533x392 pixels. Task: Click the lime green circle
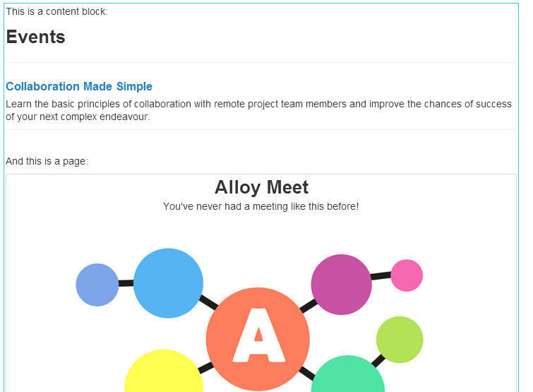(x=400, y=340)
